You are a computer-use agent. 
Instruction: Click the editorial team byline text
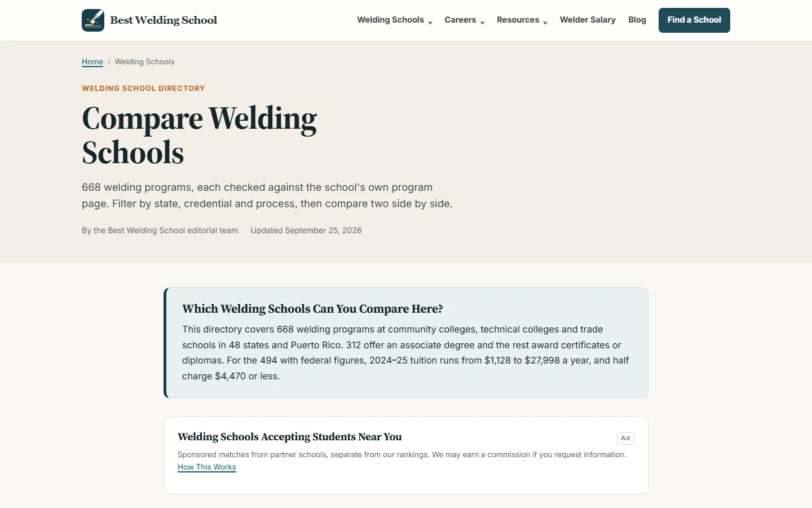pyautogui.click(x=160, y=230)
